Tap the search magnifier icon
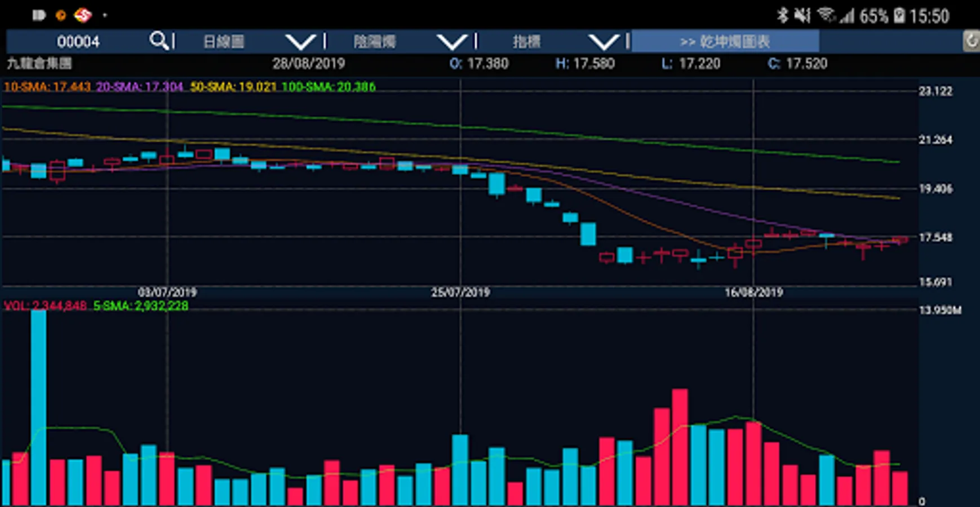Screen dimensions: 980x507 tap(158, 41)
